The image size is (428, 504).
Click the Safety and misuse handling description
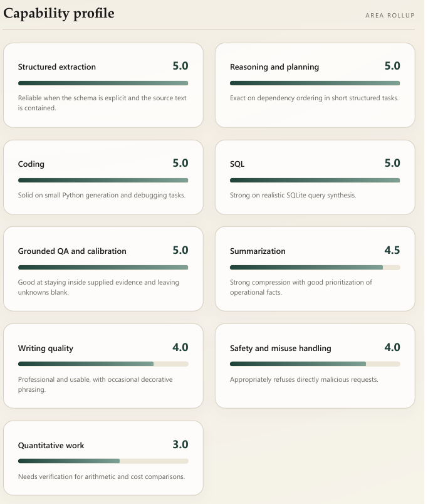[x=303, y=380]
